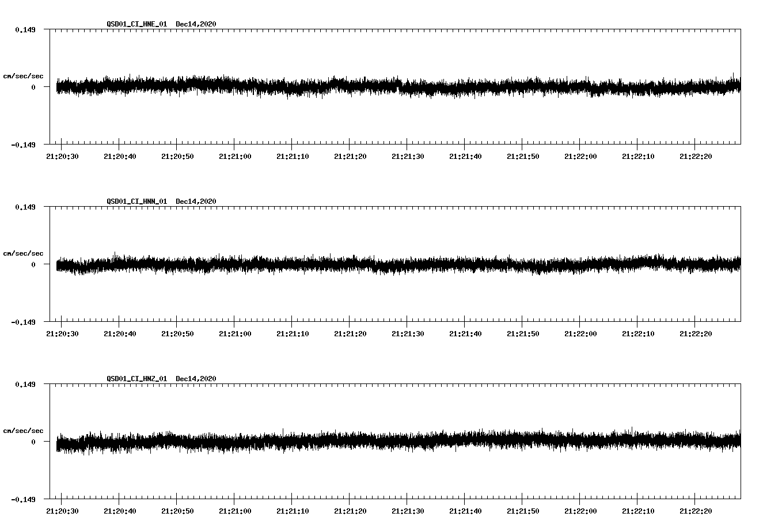
Task: Click the cm/sec/sec label on bottom plot
Action: [x=24, y=430]
